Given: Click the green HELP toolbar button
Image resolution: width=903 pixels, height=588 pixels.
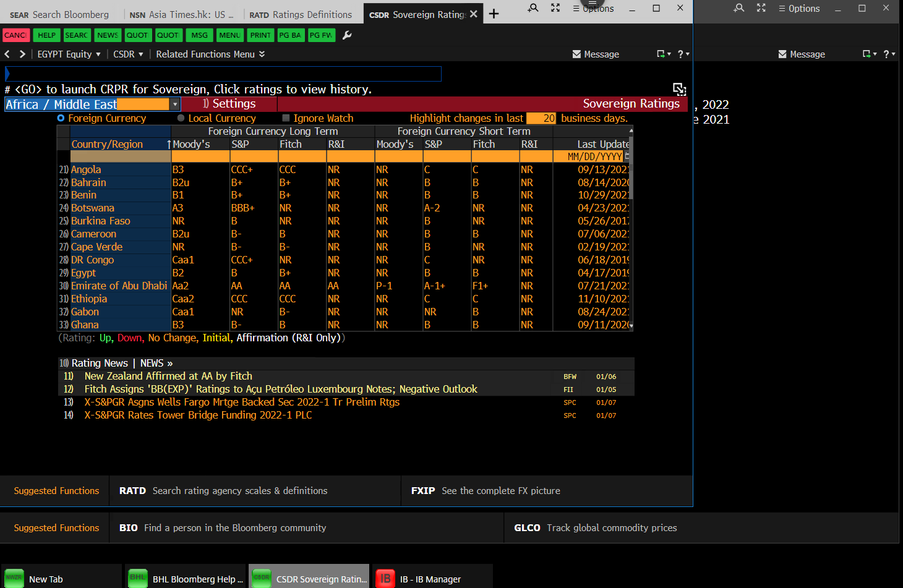Looking at the screenshot, I should pos(46,35).
